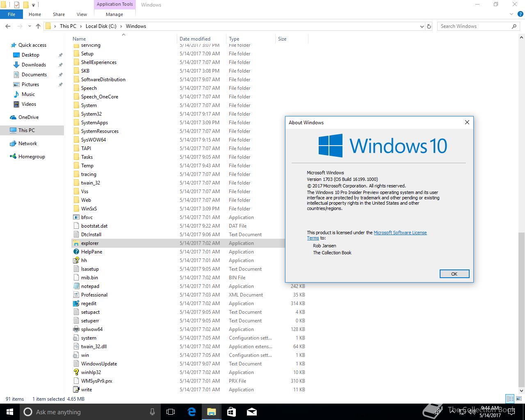Open the recent locations dropdown
The image size is (525, 420).
point(30,26)
